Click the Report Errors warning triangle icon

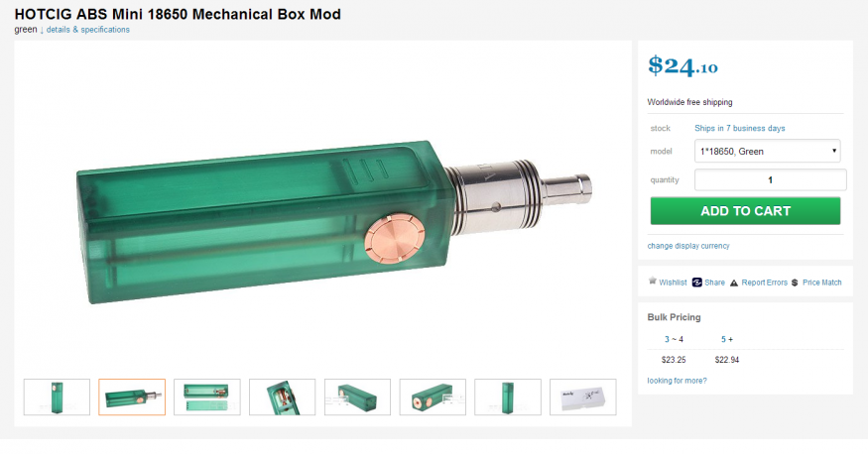[x=734, y=284]
